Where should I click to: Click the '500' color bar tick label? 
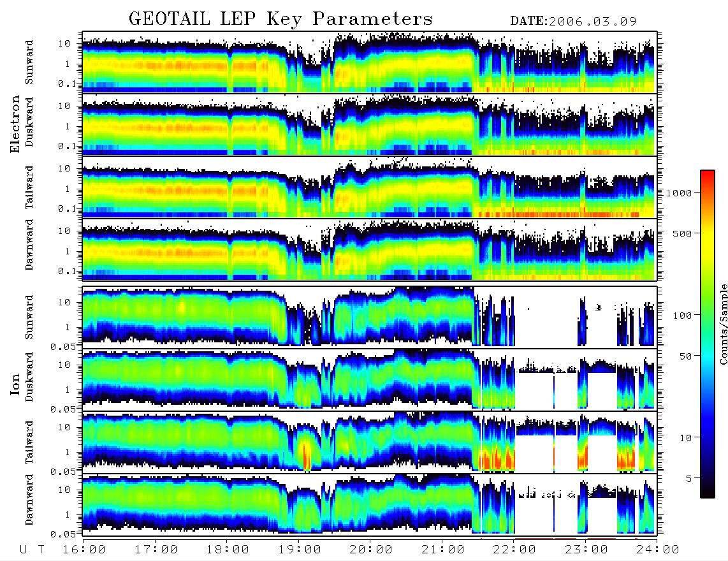coord(682,233)
